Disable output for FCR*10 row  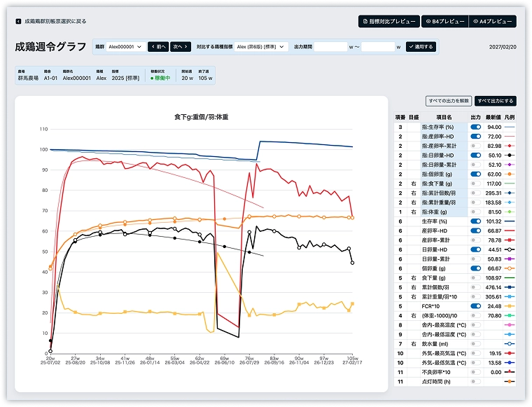pyautogui.click(x=476, y=306)
